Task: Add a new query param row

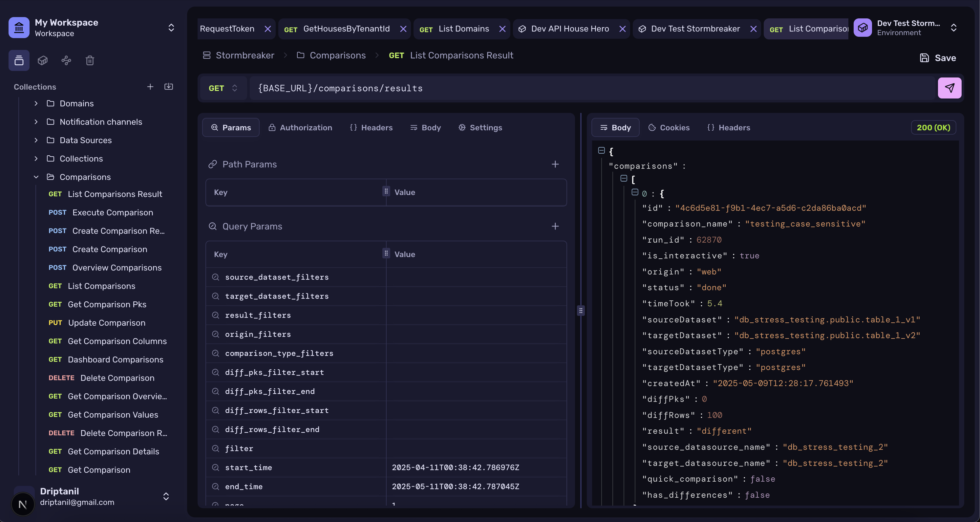Action: pyautogui.click(x=555, y=227)
